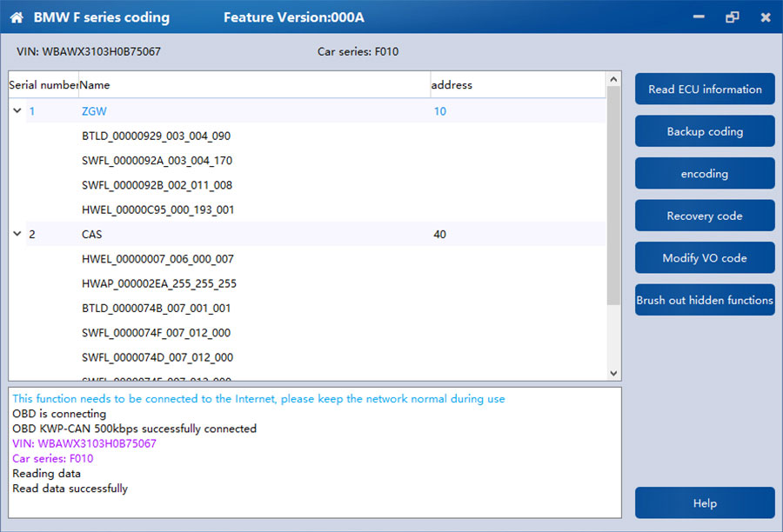
Task: Select SWFL_0000092A_003_004_170 entry
Action: (157, 160)
